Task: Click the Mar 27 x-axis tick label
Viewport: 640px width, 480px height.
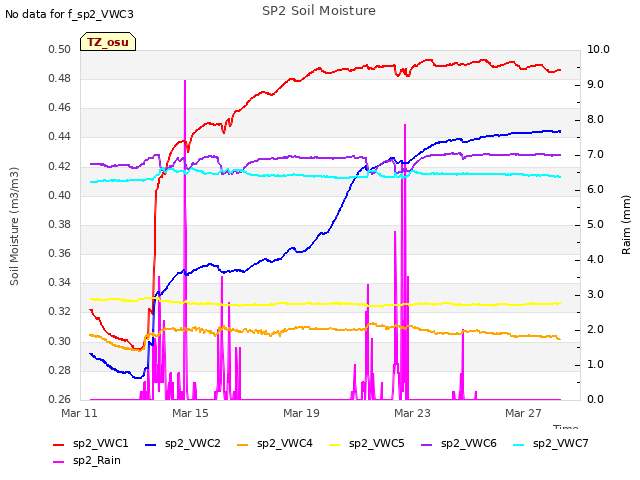Action: tap(523, 413)
